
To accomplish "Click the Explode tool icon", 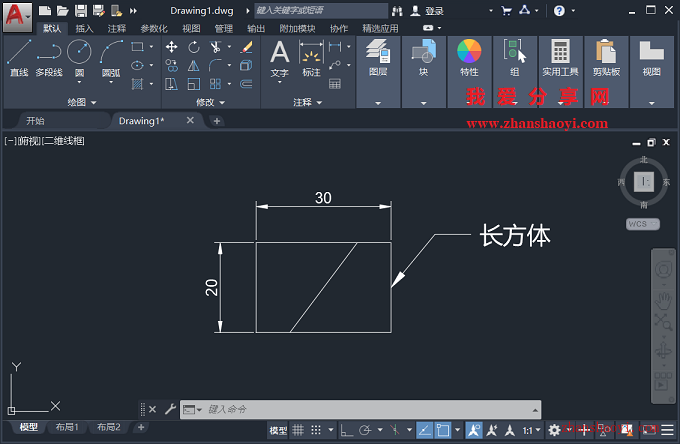I will point(246,65).
